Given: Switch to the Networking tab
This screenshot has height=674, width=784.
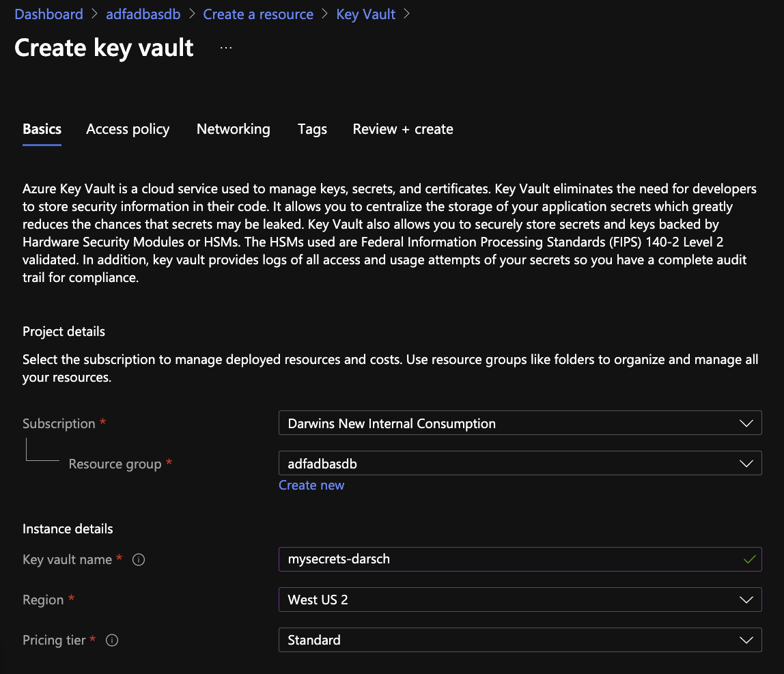Looking at the screenshot, I should 233,130.
